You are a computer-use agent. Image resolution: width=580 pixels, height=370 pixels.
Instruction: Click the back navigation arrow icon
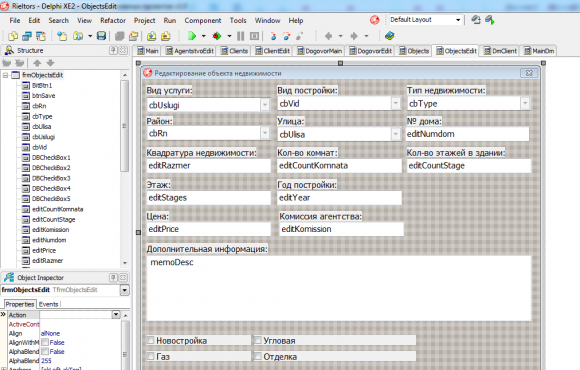(328, 36)
